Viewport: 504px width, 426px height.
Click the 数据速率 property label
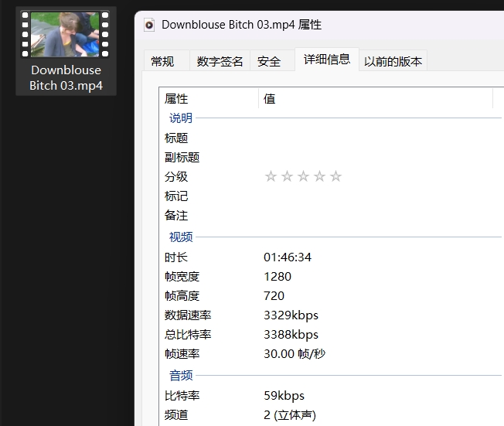click(x=188, y=315)
